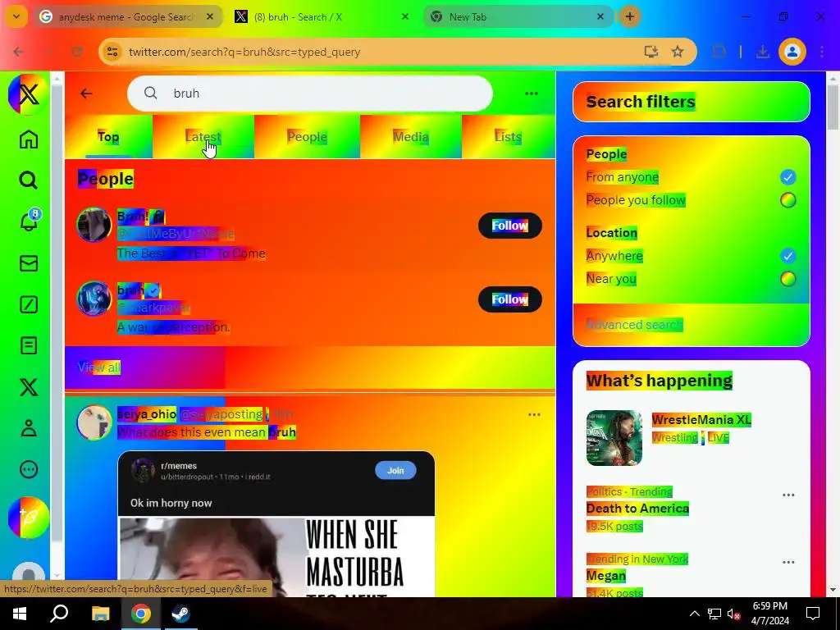Select From anyone radio option

pos(787,177)
